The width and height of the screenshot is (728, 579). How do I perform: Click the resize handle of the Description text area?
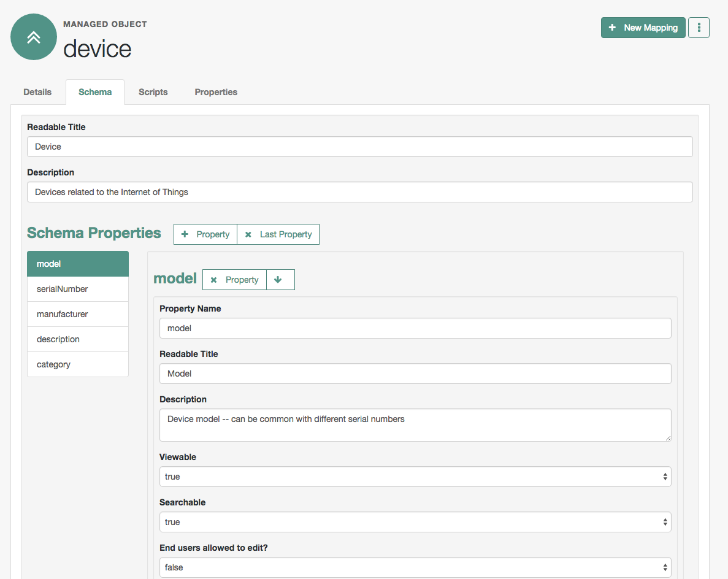pyautogui.click(x=668, y=438)
